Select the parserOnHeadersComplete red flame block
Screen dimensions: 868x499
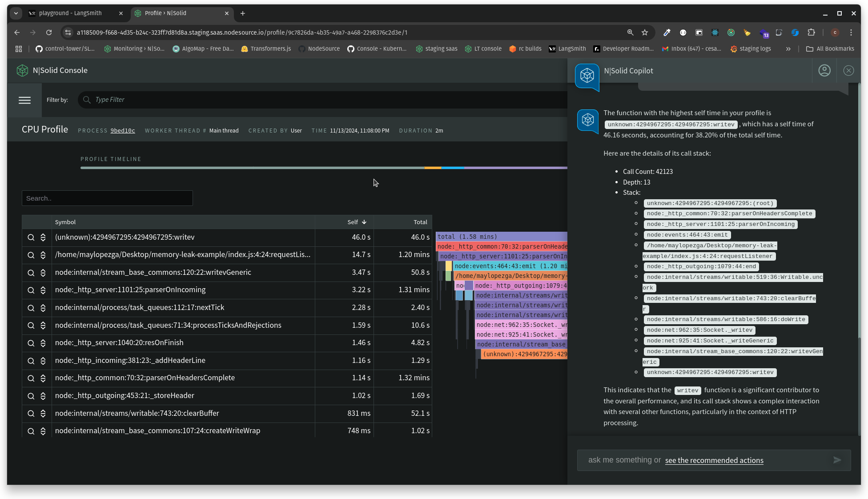[x=502, y=246]
